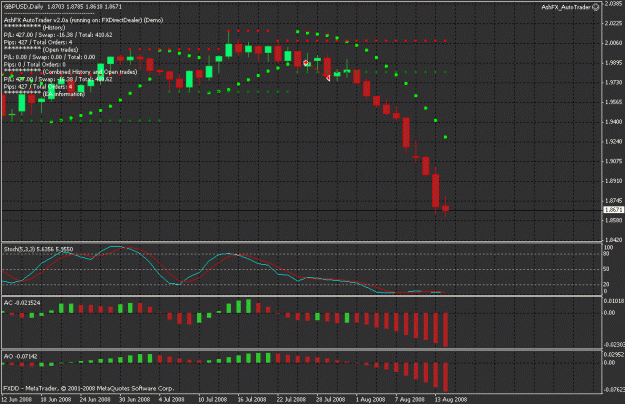The width and height of the screenshot is (625, 404).
Task: Click the 1.9240 price scale value
Action: pyautogui.click(x=613, y=141)
